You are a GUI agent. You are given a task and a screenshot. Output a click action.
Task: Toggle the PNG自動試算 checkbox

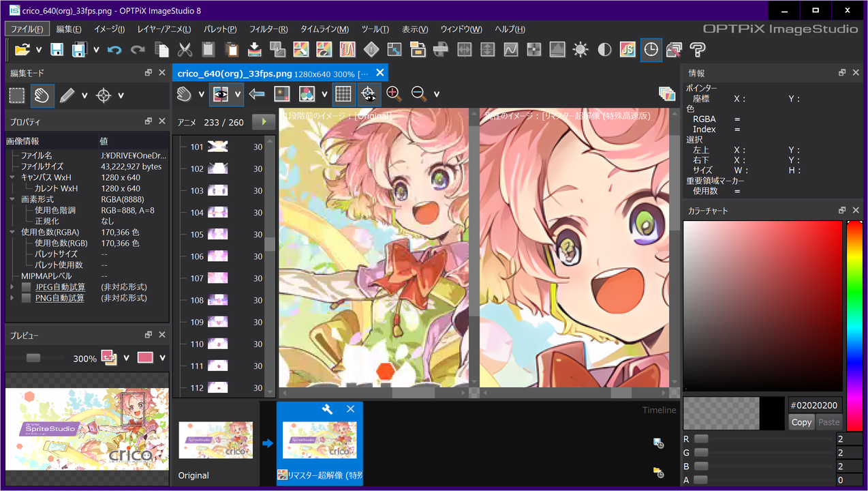[26, 298]
